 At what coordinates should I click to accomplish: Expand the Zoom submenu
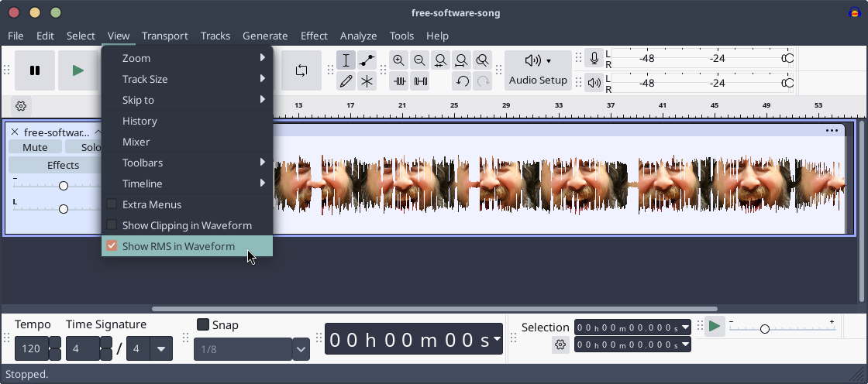(187, 58)
